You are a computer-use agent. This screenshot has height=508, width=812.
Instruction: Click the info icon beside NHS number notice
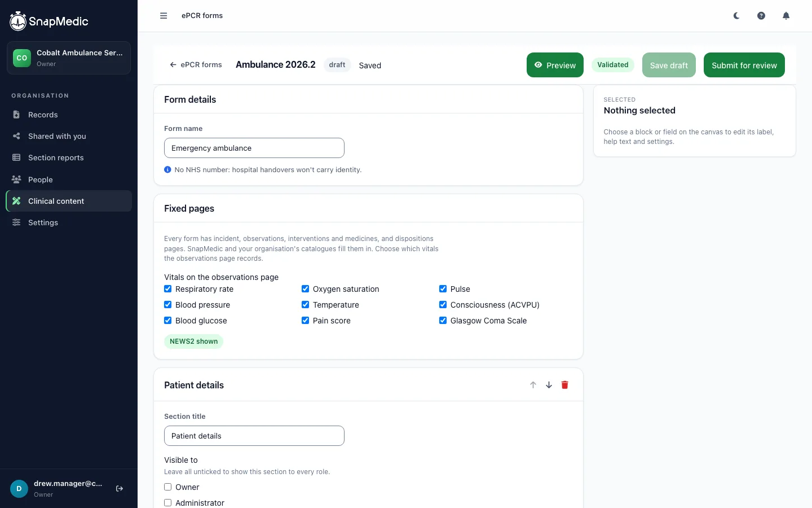(167, 169)
